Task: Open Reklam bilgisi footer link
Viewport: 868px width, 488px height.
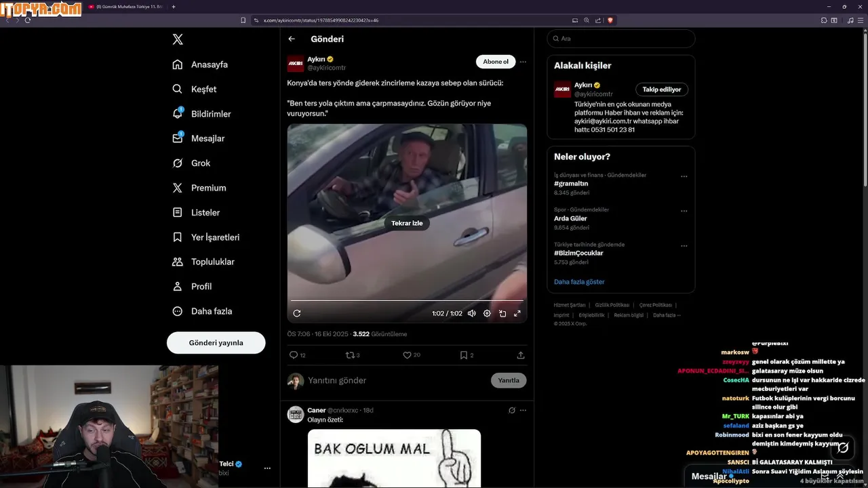Action: (629, 315)
